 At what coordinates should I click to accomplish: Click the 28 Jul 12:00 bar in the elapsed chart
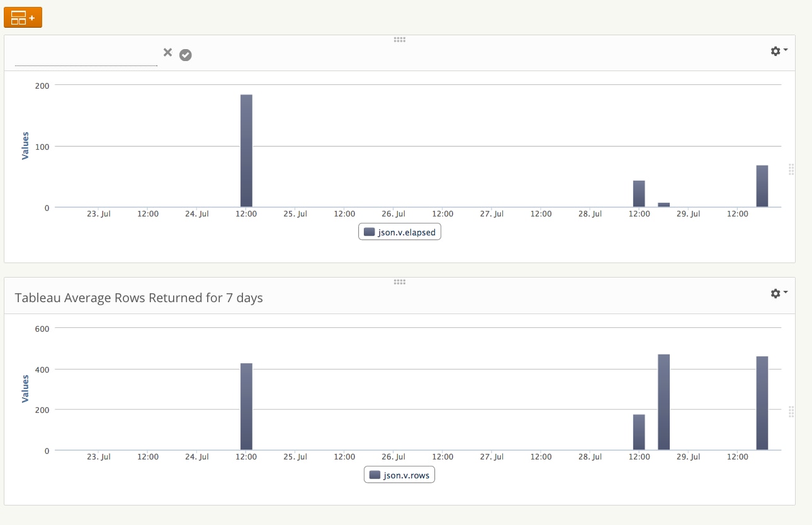[x=639, y=194]
